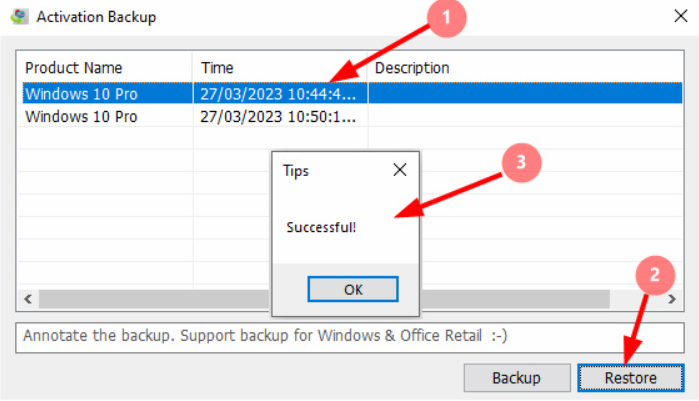Click the Successful! message text
699x401 pixels.
(321, 227)
